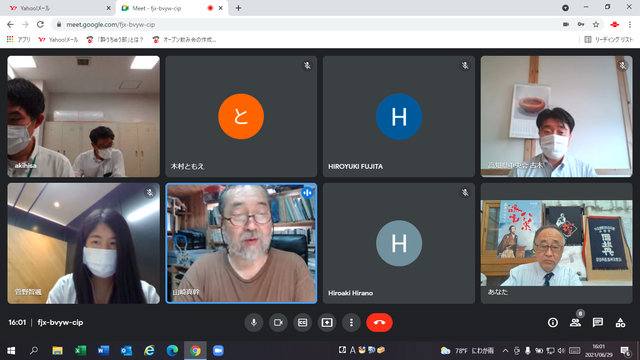
Task: Click Chrome profile dropdown in title bar
Action: [x=565, y=8]
